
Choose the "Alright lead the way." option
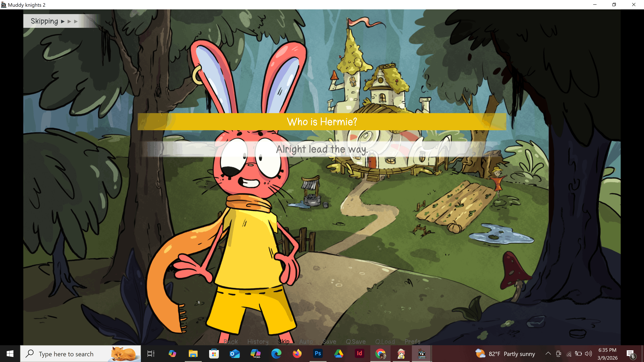(322, 149)
